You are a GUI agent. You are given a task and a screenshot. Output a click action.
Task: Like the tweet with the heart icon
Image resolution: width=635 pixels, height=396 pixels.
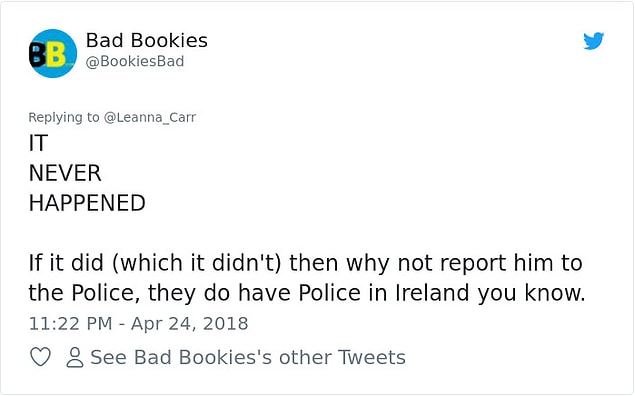[40, 357]
